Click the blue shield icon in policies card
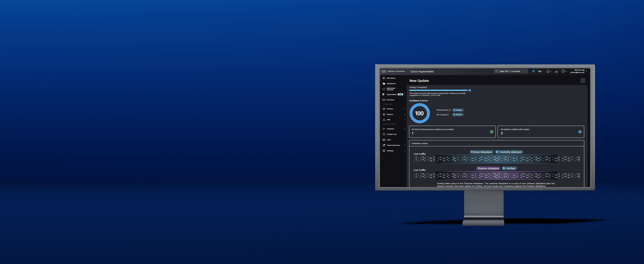The image size is (644, 264). coord(580,132)
